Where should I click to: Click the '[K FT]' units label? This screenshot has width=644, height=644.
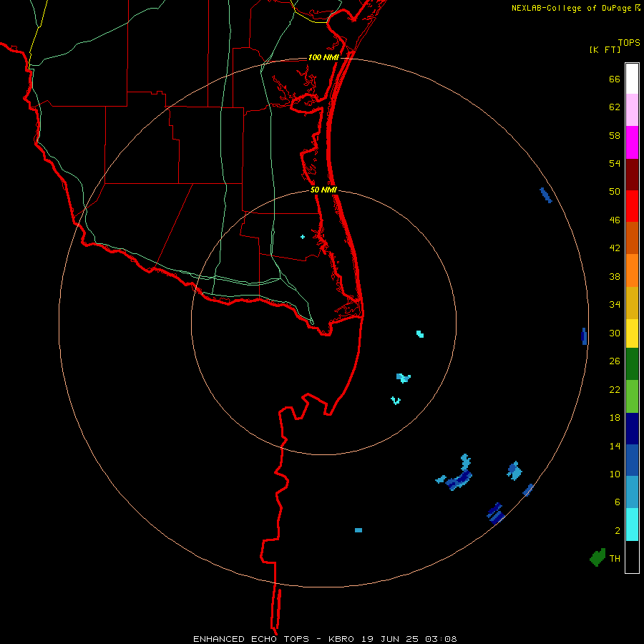tap(605, 49)
